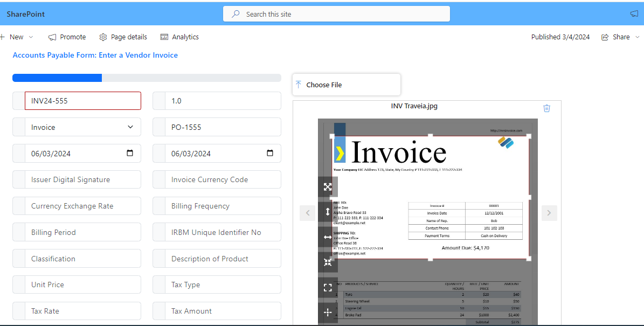Viewport: 644px width, 326px height.
Task: Click the megaphone icon in SharePoint header
Action: (634, 14)
